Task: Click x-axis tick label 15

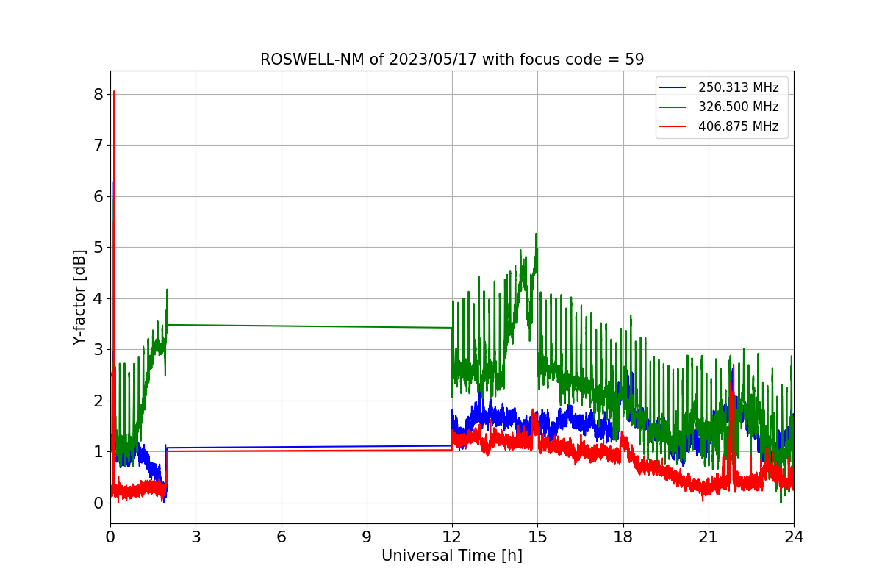Action: 537,537
